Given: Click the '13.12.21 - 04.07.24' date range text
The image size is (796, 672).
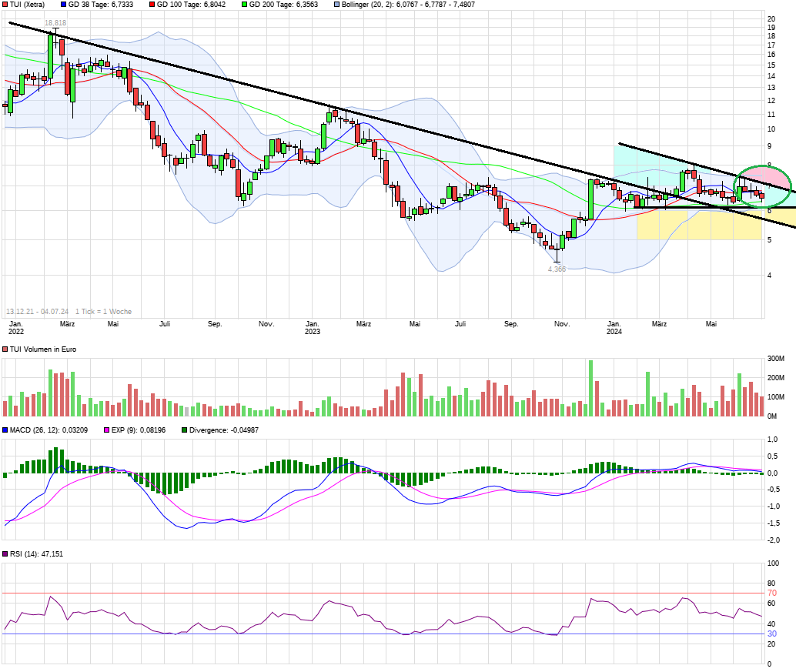Looking at the screenshot, I should point(37,312).
